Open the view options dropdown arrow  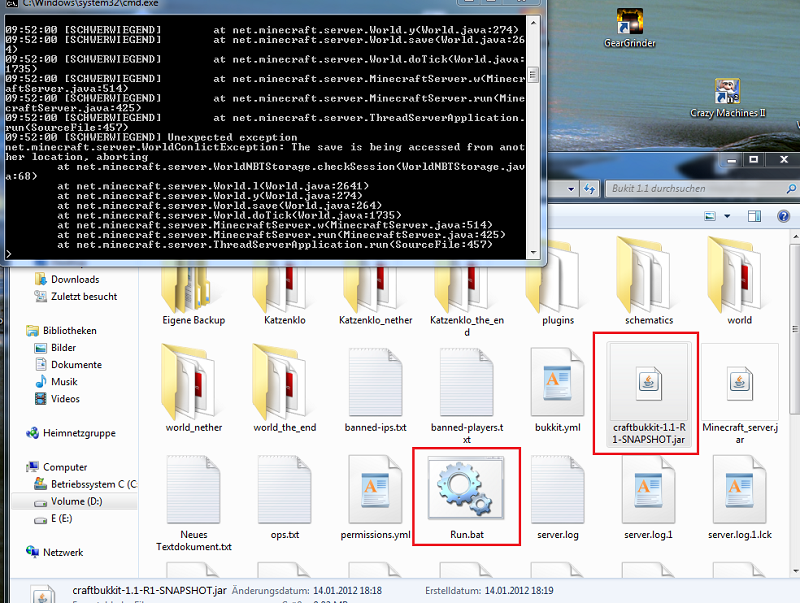[x=727, y=216]
